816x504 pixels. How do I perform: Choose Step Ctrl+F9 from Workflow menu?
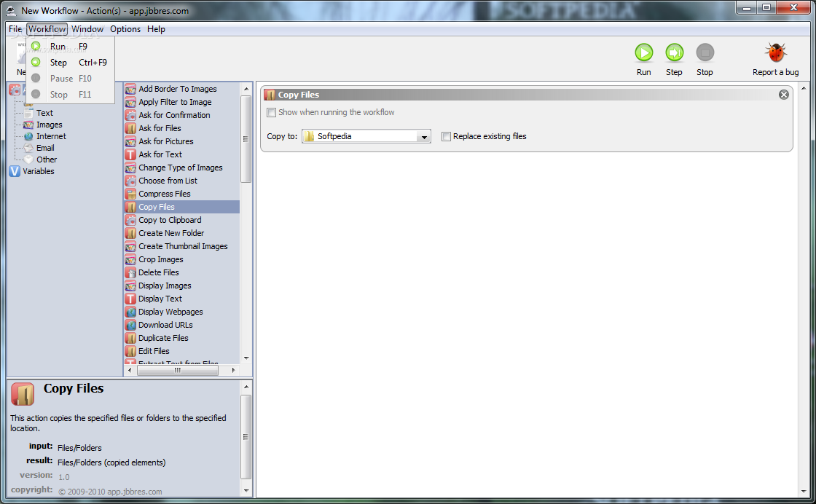pos(70,63)
